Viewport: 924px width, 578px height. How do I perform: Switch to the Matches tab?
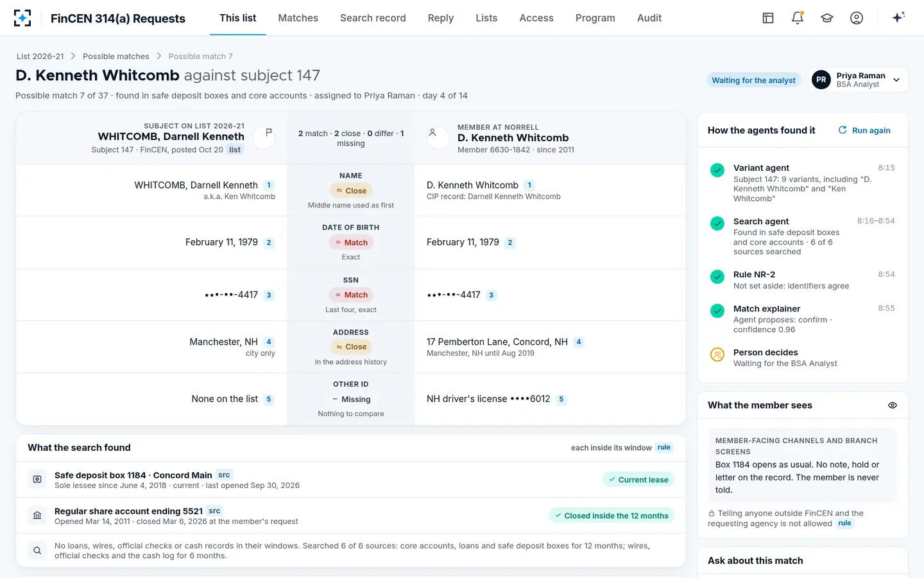(x=298, y=18)
